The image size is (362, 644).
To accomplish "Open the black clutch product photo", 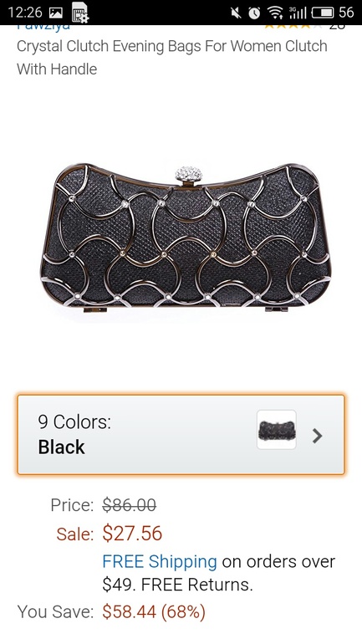I will pyautogui.click(x=186, y=238).
